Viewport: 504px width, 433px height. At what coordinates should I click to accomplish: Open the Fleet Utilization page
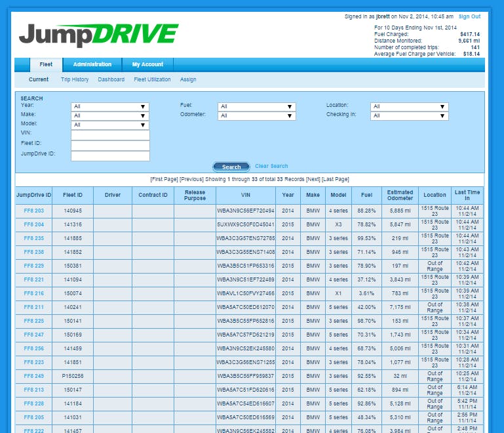152,79
